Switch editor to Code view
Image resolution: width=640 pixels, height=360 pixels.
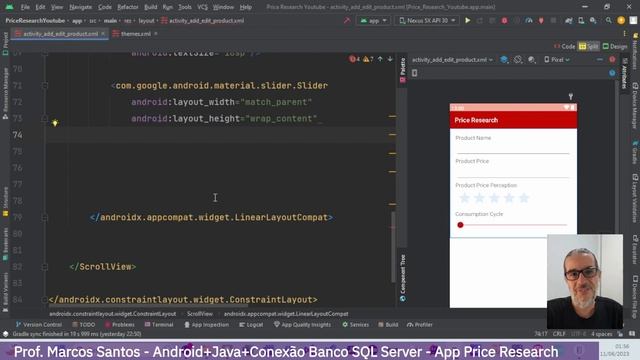[565, 47]
